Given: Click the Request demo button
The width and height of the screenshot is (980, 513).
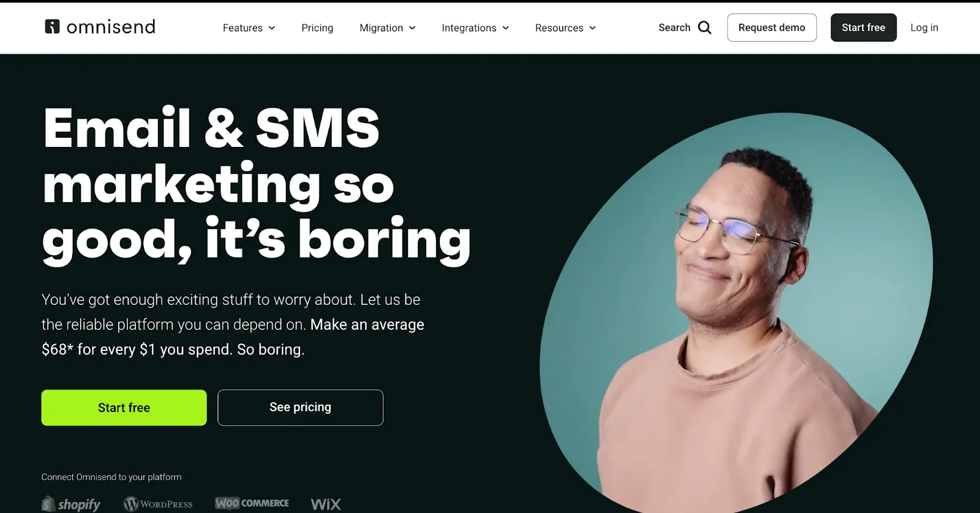Looking at the screenshot, I should (772, 28).
